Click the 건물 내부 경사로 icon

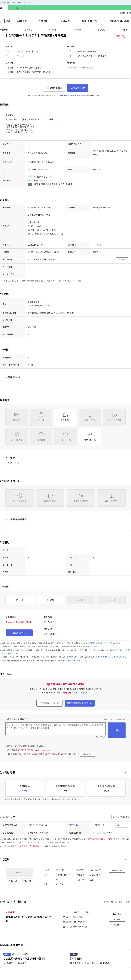pos(111,498)
